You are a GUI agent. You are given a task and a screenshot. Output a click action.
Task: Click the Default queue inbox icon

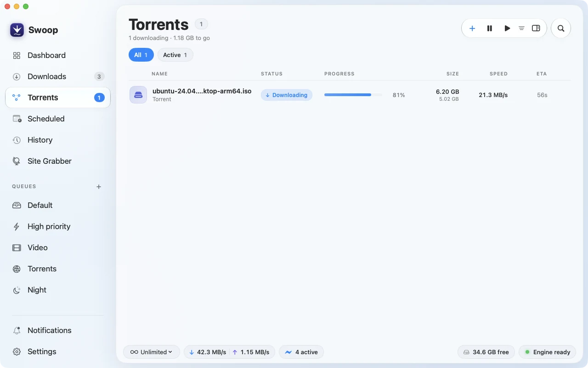point(17,205)
